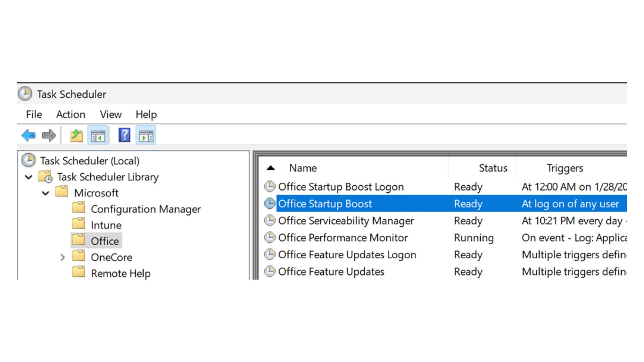The height and width of the screenshot is (362, 644).
Task: Open the Action menu
Action: pos(70,114)
